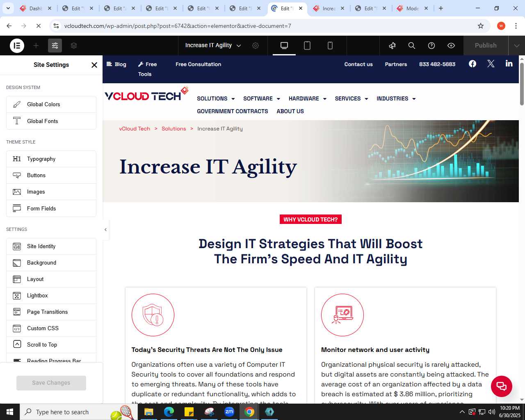Click Solutions breadcrumb link

pos(174,128)
